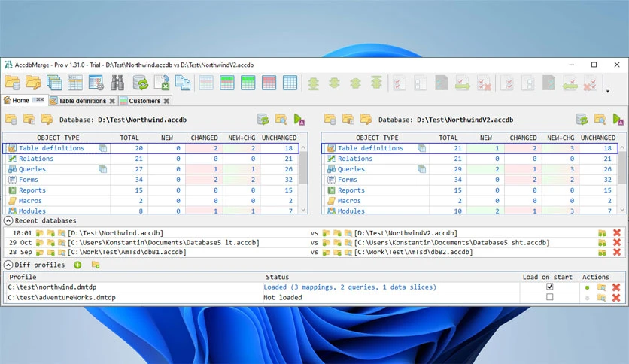Image resolution: width=629 pixels, height=364 pixels.
Task: Select Forms row in right panel
Action: [469, 180]
